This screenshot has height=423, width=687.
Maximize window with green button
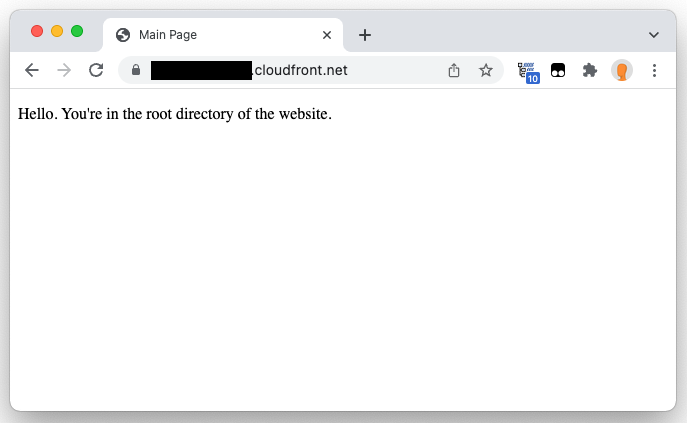(77, 31)
